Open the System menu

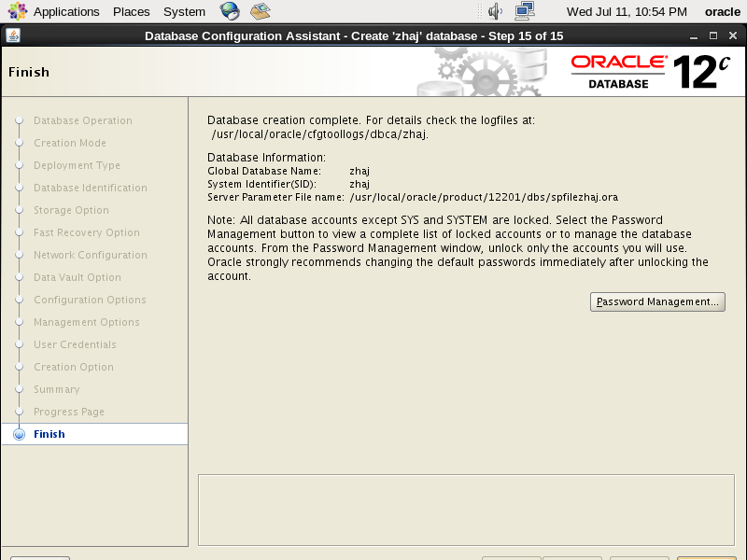pyautogui.click(x=184, y=11)
